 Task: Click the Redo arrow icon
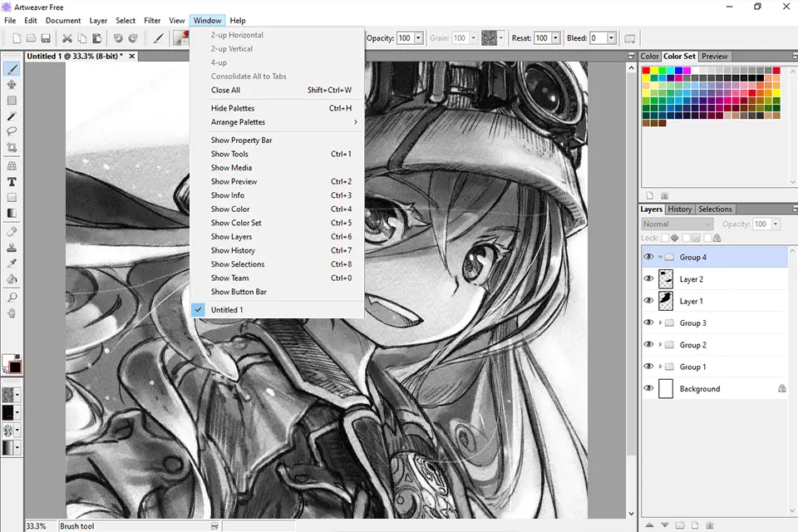coord(133,38)
